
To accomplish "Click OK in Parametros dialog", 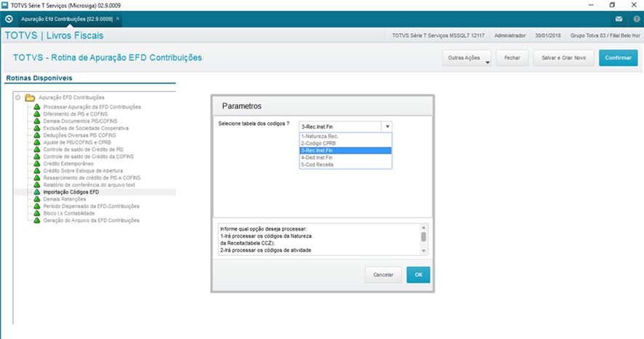I will point(418,275).
